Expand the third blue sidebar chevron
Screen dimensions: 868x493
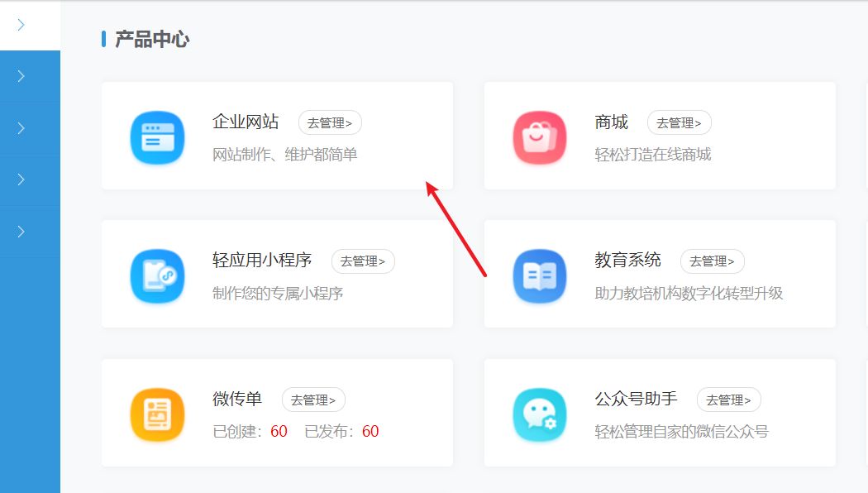tap(21, 179)
